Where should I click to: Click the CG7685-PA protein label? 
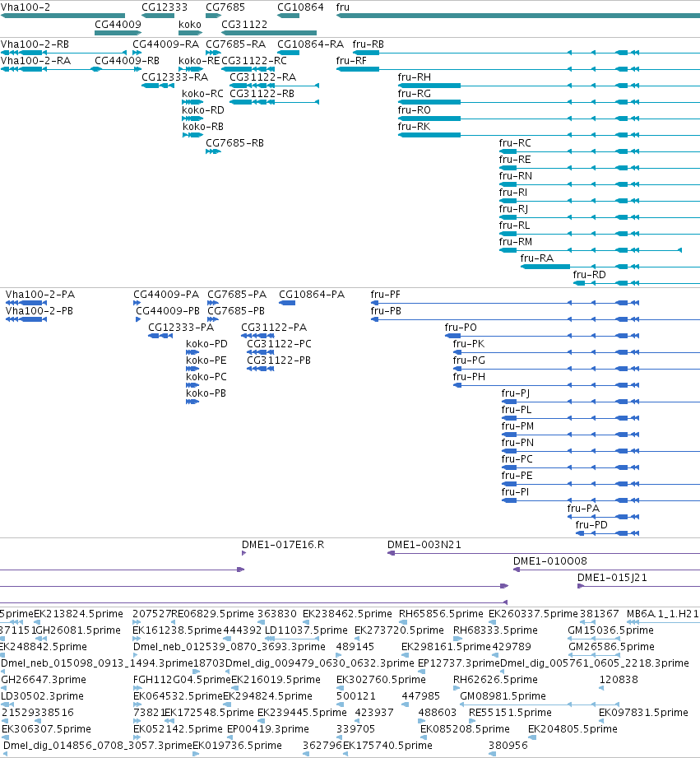[237, 295]
